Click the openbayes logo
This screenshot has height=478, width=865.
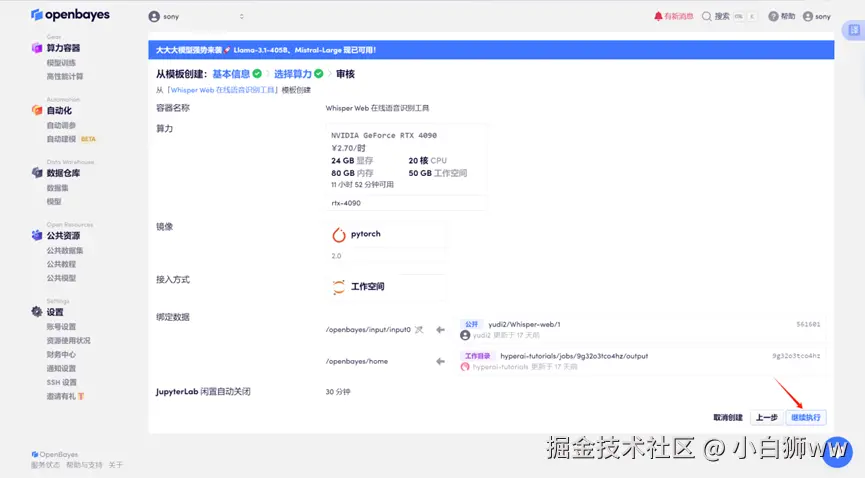(x=70, y=15)
